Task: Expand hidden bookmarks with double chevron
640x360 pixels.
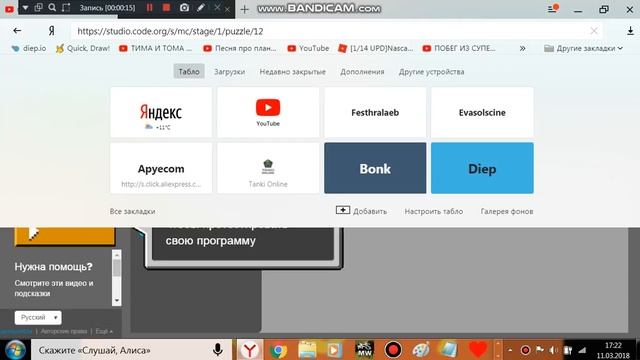Action: point(522,48)
